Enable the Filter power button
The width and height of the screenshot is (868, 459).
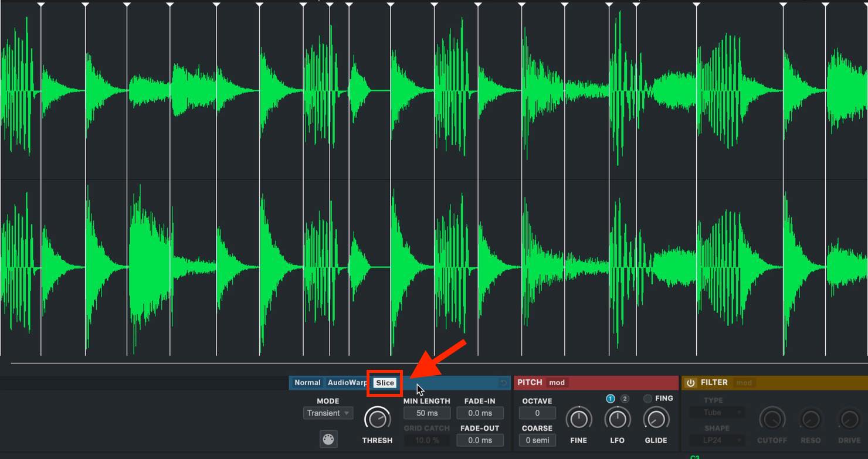(x=691, y=383)
